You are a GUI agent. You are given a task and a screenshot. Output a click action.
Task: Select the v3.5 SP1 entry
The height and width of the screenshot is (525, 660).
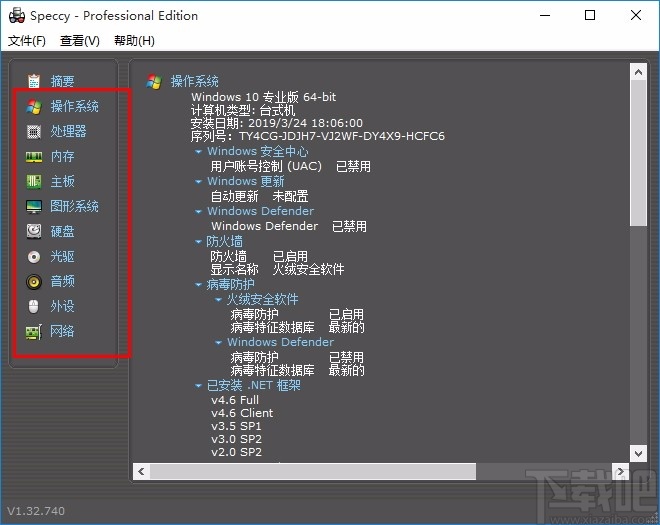(x=236, y=426)
